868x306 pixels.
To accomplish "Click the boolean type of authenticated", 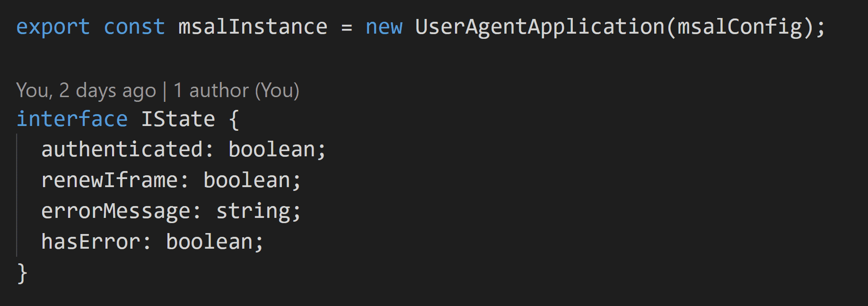I will coord(272,150).
